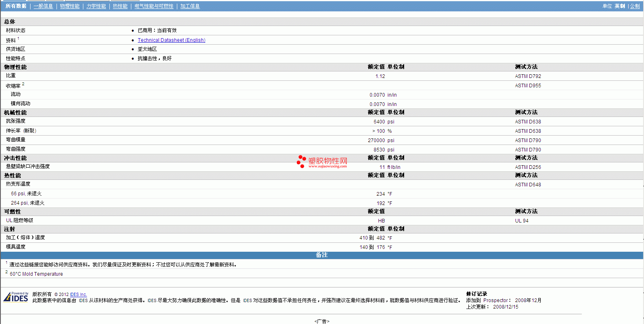The height and width of the screenshot is (324, 644).
Task: Open the Technical Datasheet (English) link
Action: tap(172, 40)
